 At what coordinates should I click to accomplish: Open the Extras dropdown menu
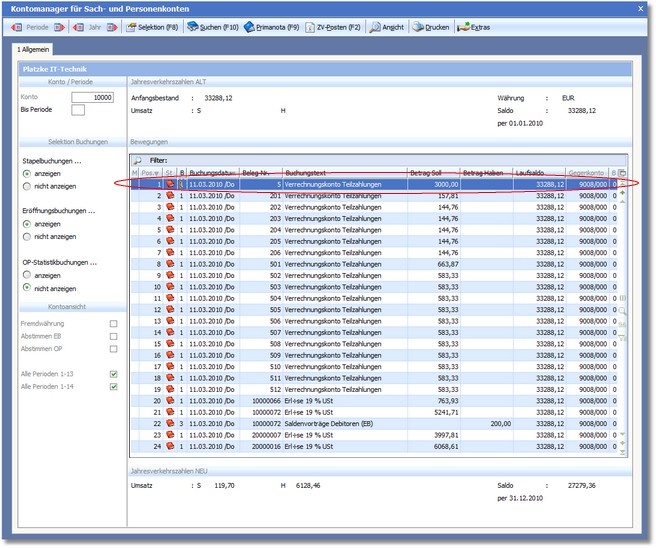pyautogui.click(x=473, y=27)
